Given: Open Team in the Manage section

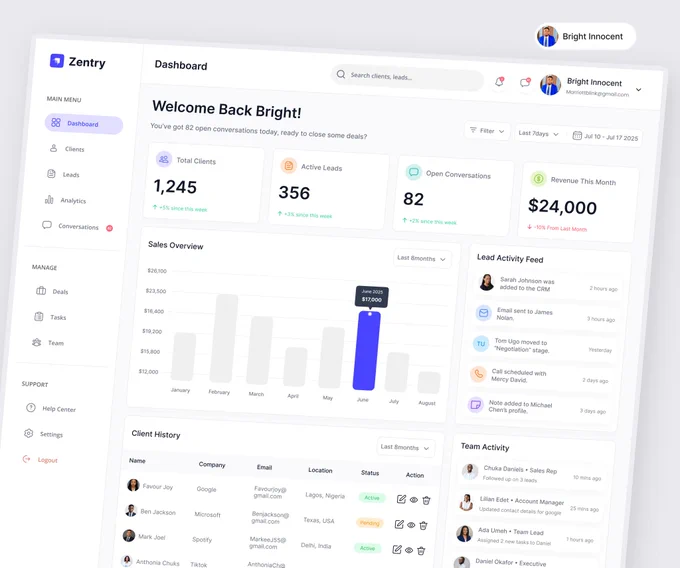Looking at the screenshot, I should 48,343.
